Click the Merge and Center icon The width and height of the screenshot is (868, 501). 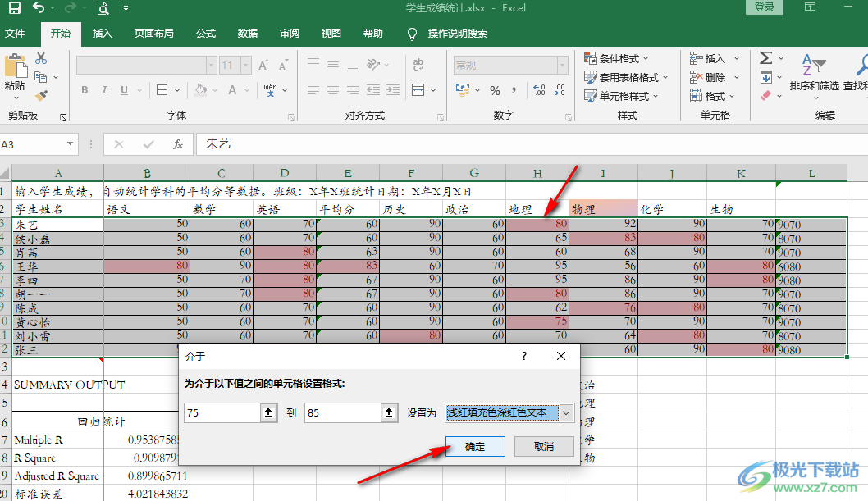click(x=418, y=89)
